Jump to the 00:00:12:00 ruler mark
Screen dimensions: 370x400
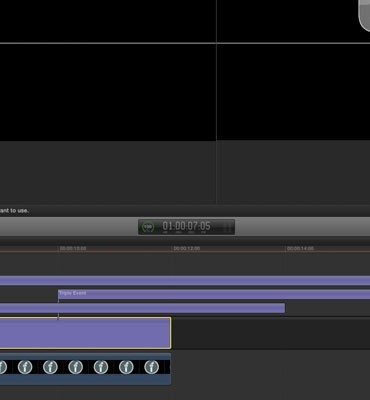(x=187, y=249)
